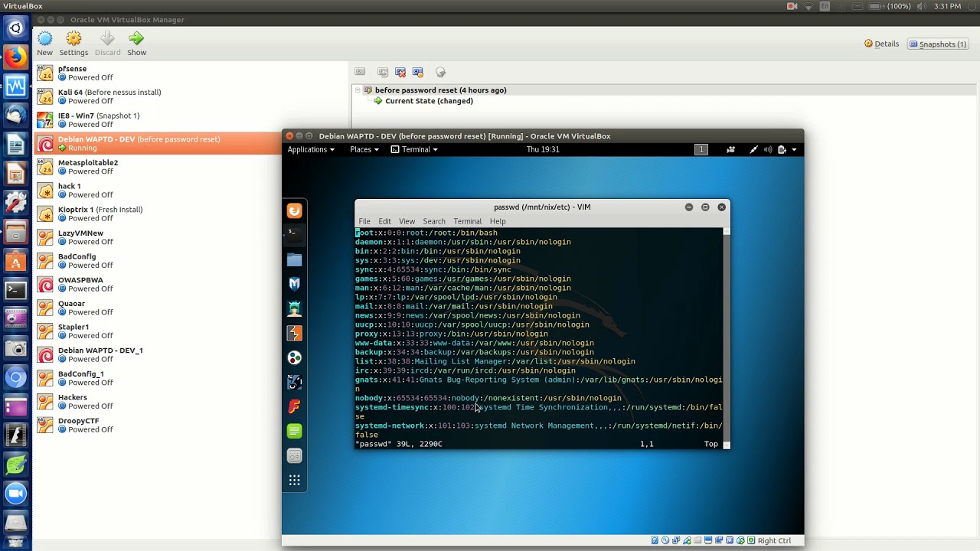This screenshot has height=551, width=980.
Task: Click the clone VM sheep icon
Action: tap(441, 72)
